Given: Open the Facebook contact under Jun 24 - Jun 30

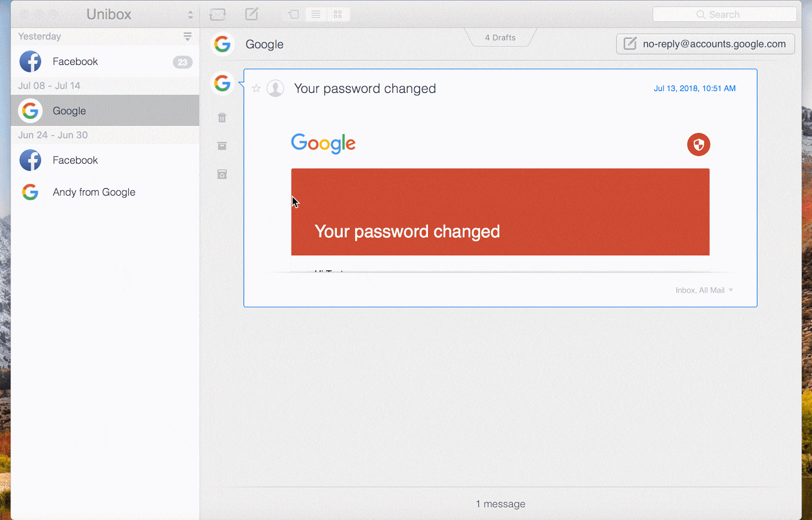Looking at the screenshot, I should tap(105, 160).
